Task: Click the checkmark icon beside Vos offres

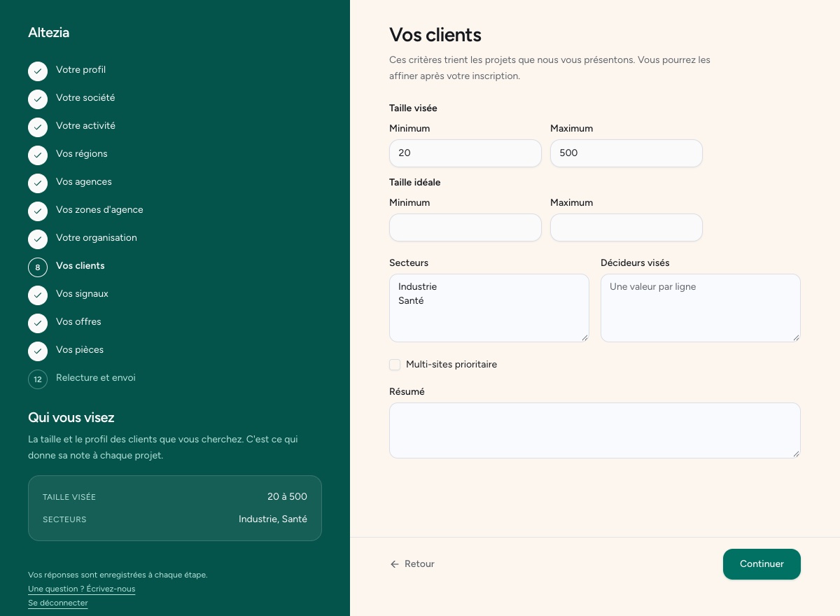Action: (x=38, y=323)
